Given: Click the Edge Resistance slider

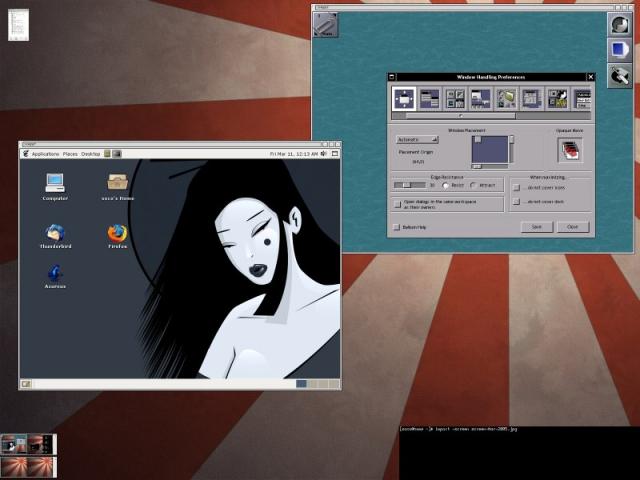Looking at the screenshot, I should click(410, 185).
